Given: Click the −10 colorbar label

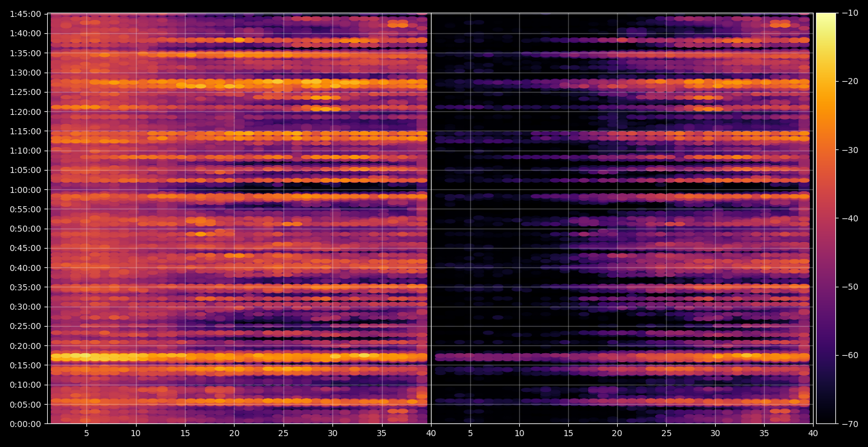Looking at the screenshot, I should [x=850, y=13].
